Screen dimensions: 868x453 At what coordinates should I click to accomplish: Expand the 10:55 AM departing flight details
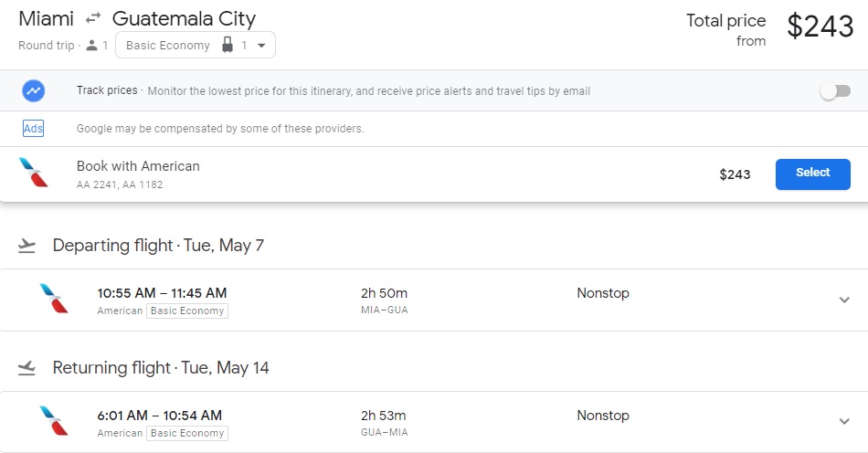click(844, 300)
